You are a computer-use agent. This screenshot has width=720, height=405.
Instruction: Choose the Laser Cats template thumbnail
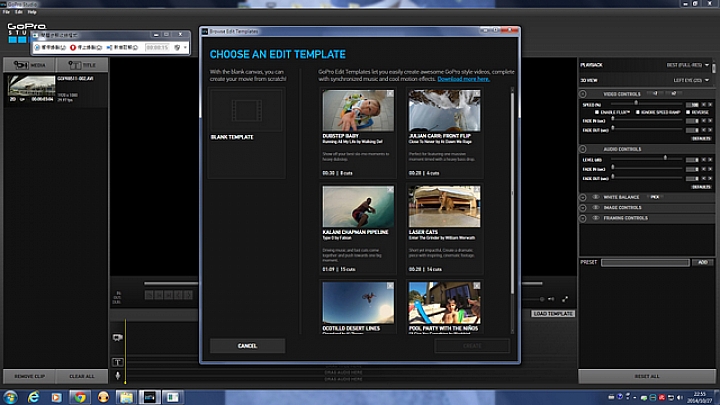(x=444, y=207)
